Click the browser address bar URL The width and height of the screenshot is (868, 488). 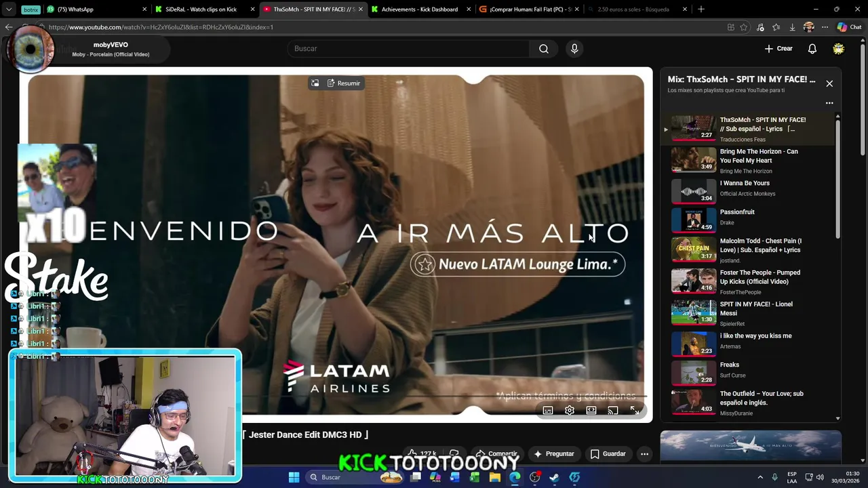click(x=161, y=27)
